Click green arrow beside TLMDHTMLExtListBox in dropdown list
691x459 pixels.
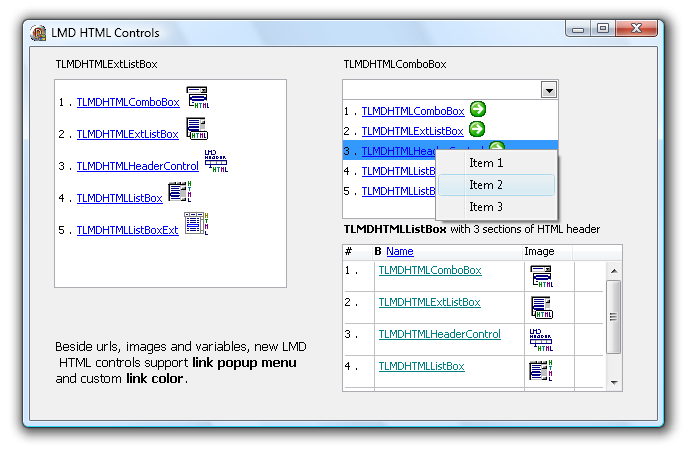(477, 129)
